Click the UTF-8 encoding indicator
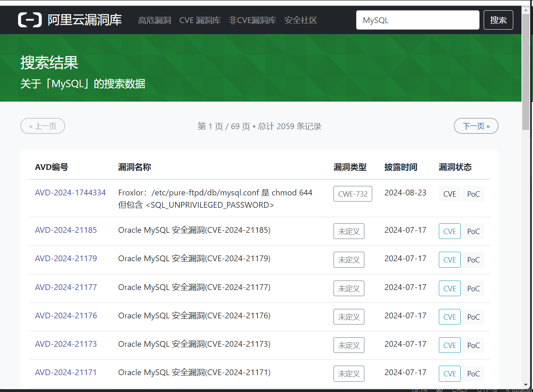The image size is (533, 392). coord(488,389)
